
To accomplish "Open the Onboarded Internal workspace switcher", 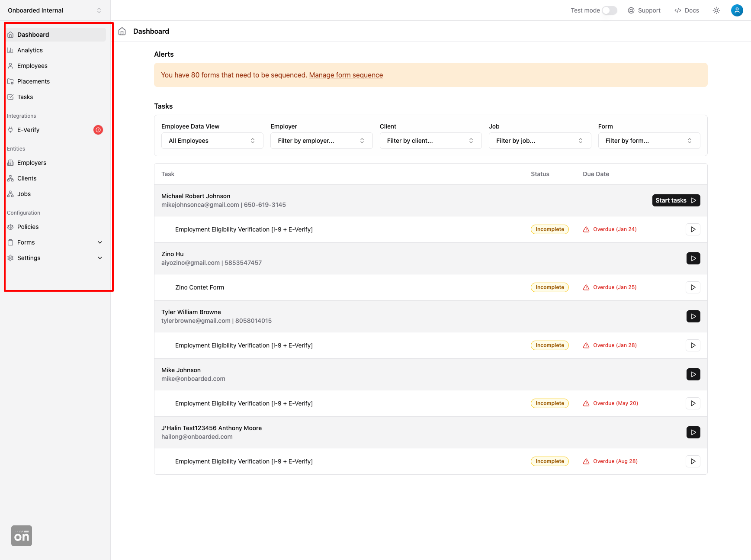I will 55,10.
